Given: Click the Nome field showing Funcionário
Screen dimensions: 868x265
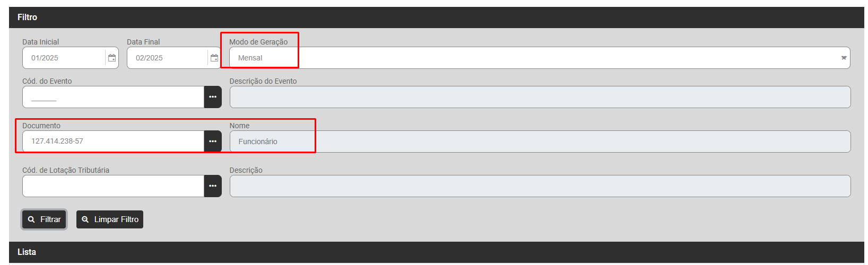Looking at the screenshot, I should (540, 142).
